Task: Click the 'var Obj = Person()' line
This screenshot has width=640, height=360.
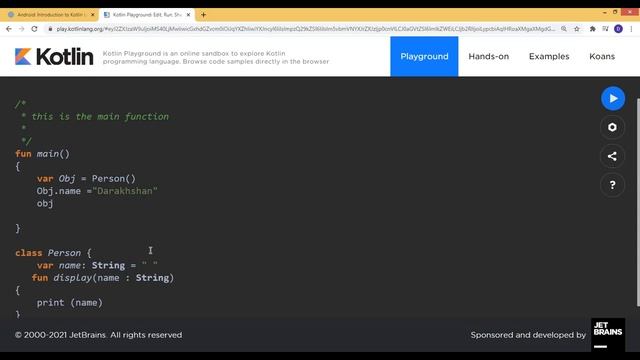Action: click(x=86, y=179)
